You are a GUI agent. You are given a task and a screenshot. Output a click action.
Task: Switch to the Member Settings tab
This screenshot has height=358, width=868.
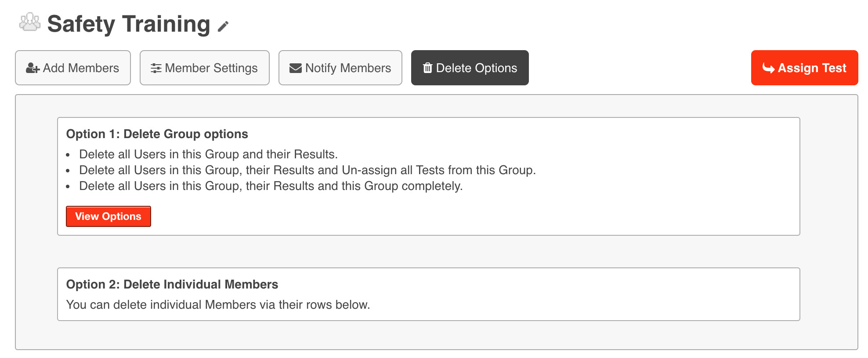point(205,68)
